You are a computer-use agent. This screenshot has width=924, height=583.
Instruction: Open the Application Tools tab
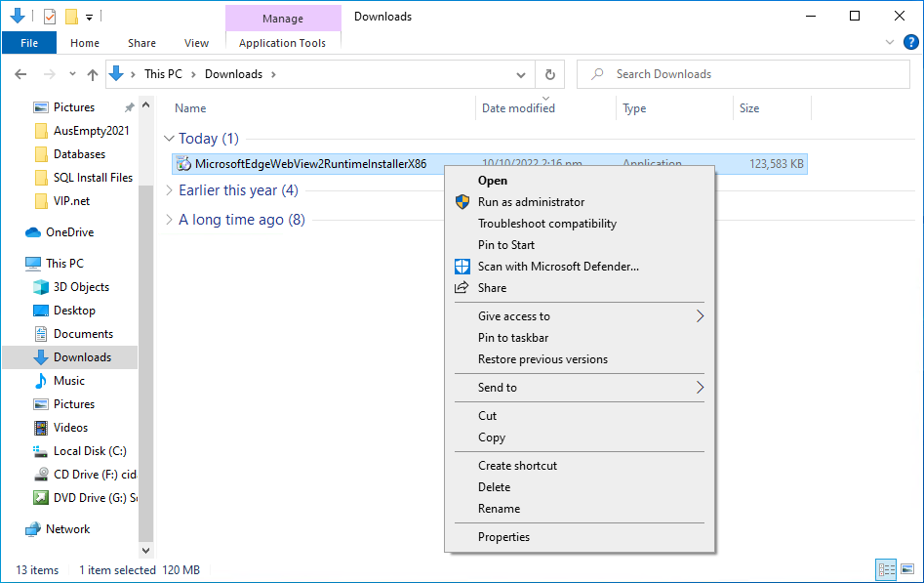[282, 43]
